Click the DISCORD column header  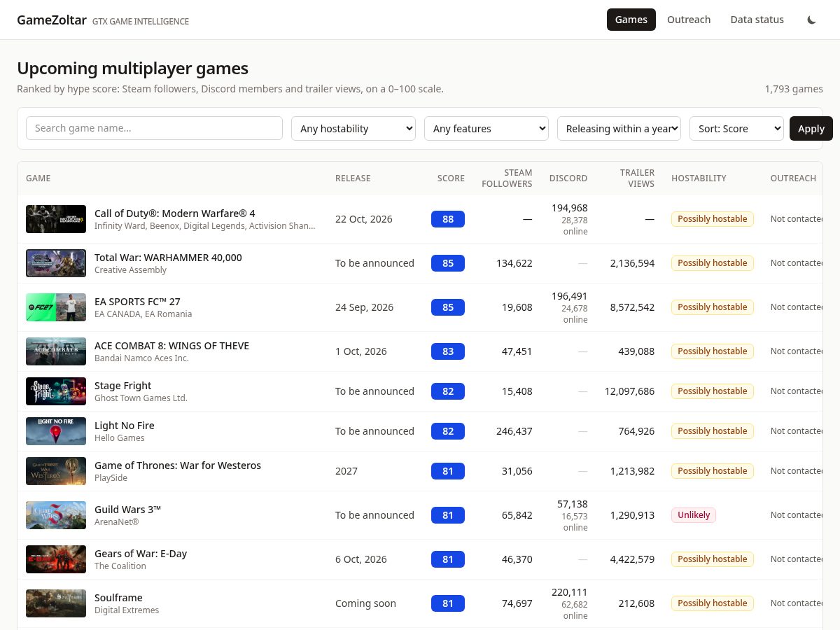568,178
